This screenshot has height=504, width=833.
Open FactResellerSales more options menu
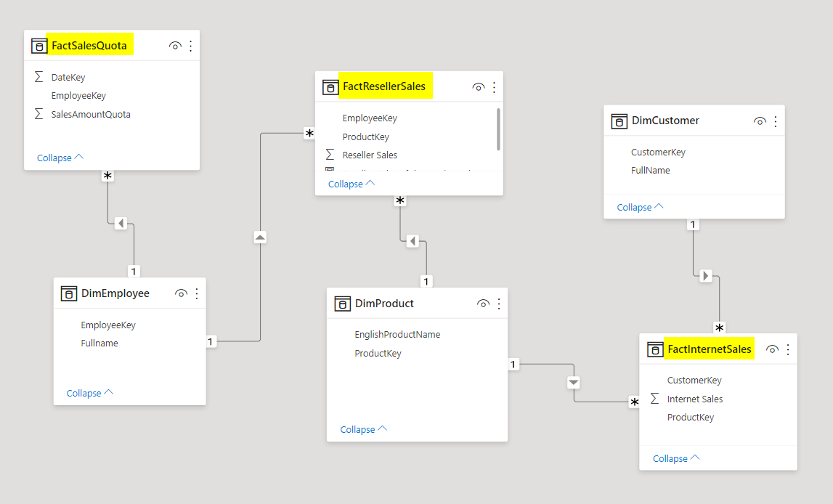click(x=495, y=87)
